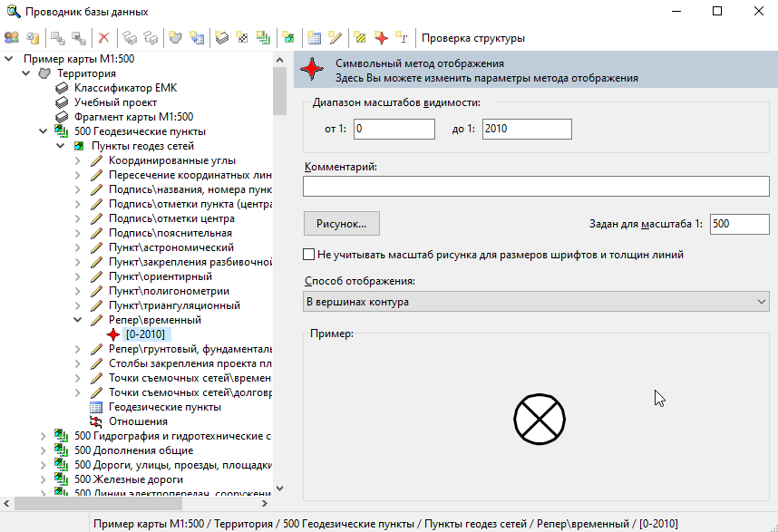Click the status bar path text
The width and height of the screenshot is (778, 532).
click(x=385, y=524)
